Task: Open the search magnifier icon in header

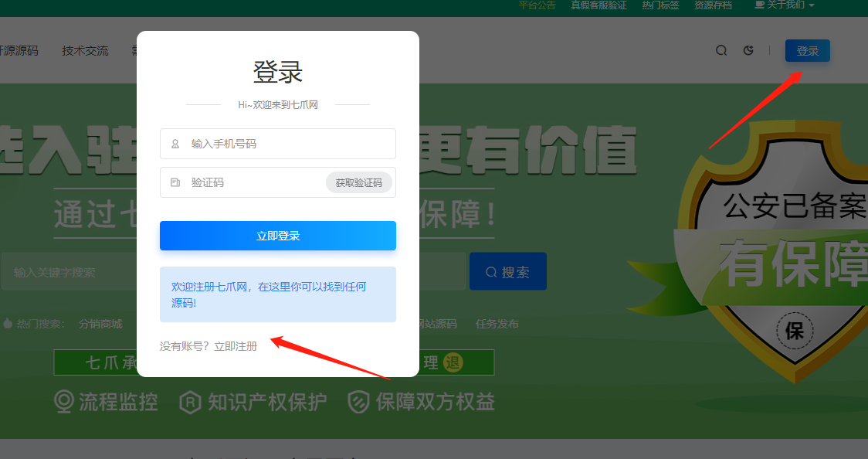Action: [x=721, y=50]
